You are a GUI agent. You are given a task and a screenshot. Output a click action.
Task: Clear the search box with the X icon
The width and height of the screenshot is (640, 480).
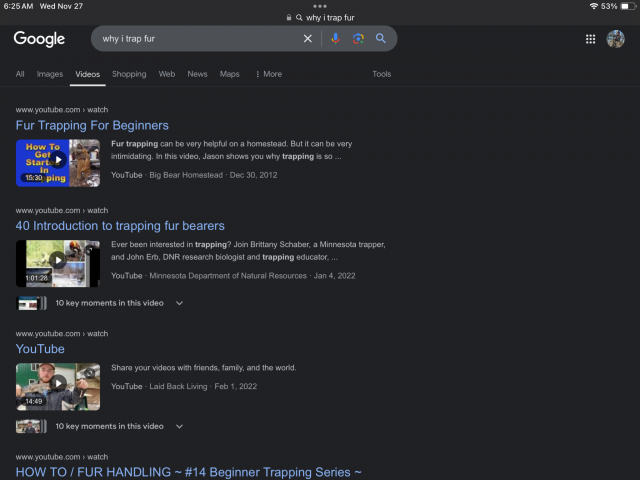pyautogui.click(x=307, y=38)
